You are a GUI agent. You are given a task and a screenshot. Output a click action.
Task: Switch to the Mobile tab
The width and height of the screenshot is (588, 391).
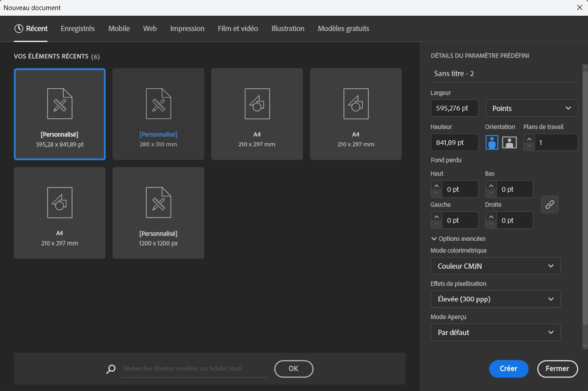119,28
